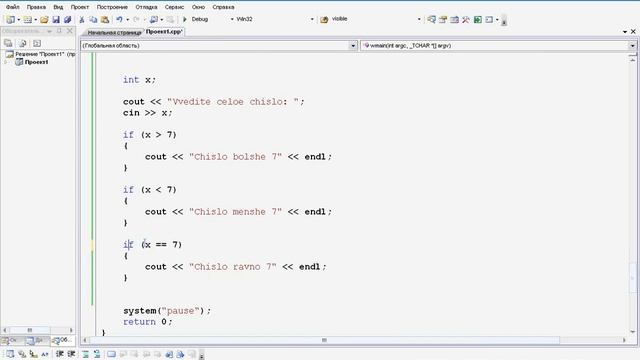The width and height of the screenshot is (640, 360).
Task: Click the Open File folder icon
Action: [x=44, y=19]
